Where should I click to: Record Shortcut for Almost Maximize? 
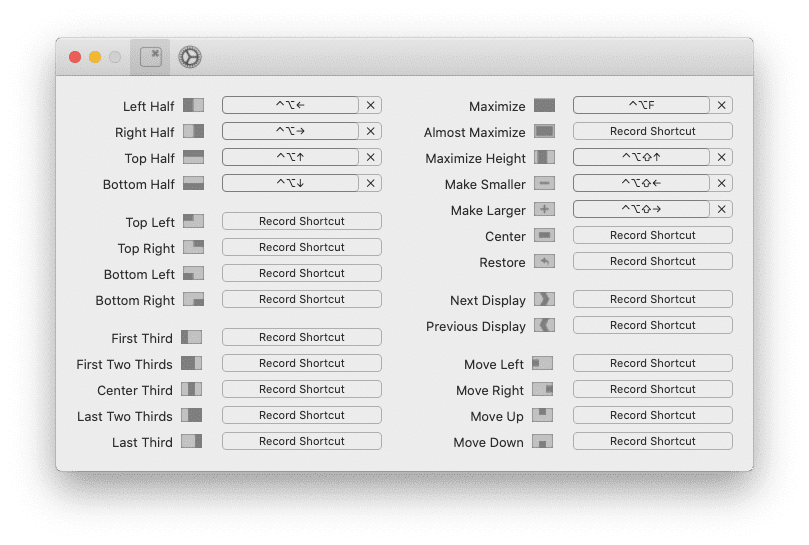[x=653, y=131]
